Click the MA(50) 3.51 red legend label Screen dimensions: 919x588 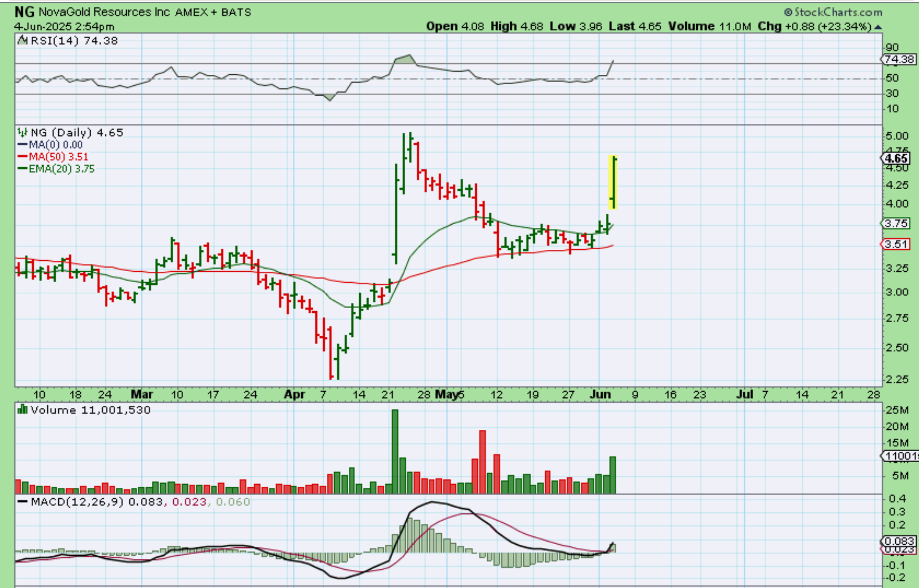click(58, 157)
